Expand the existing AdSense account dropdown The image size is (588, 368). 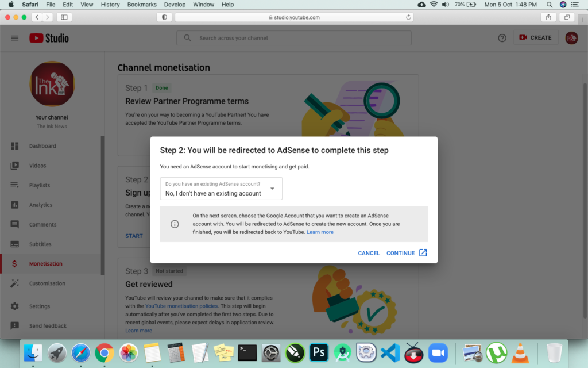point(221,189)
